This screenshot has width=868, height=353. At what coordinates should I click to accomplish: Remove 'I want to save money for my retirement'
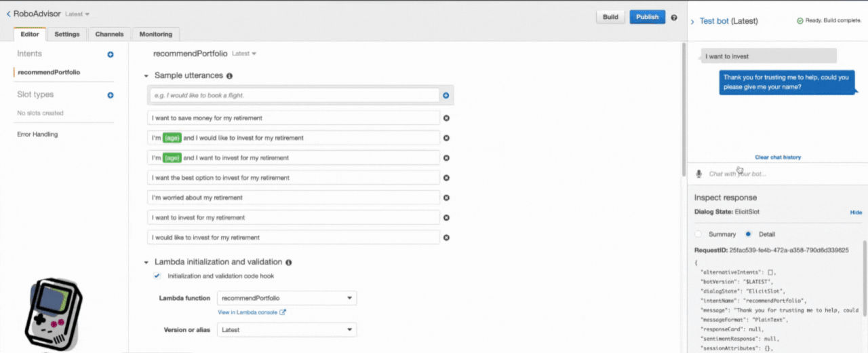[x=446, y=118]
